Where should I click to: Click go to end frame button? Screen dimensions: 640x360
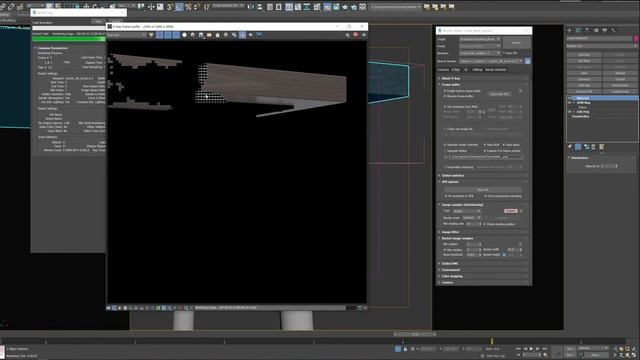544,349
